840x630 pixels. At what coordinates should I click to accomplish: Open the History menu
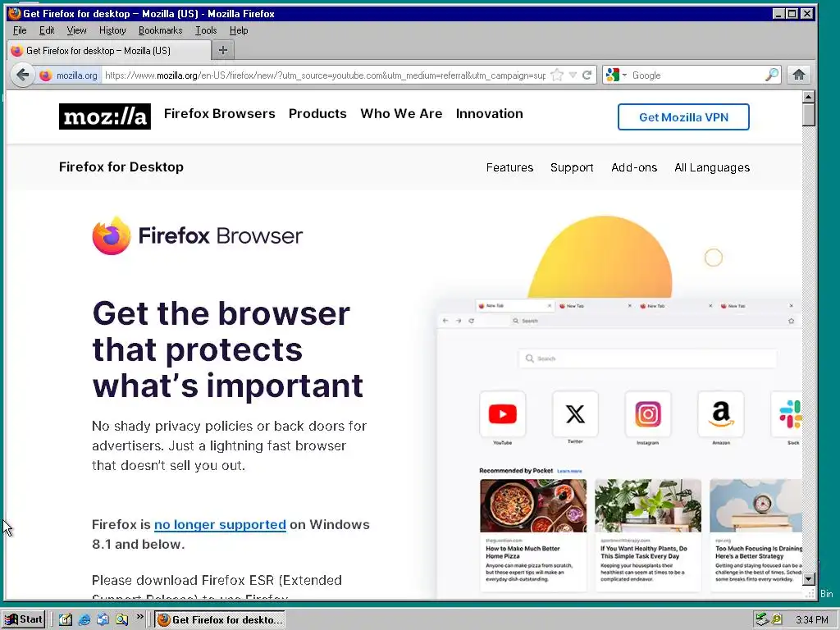pos(112,30)
